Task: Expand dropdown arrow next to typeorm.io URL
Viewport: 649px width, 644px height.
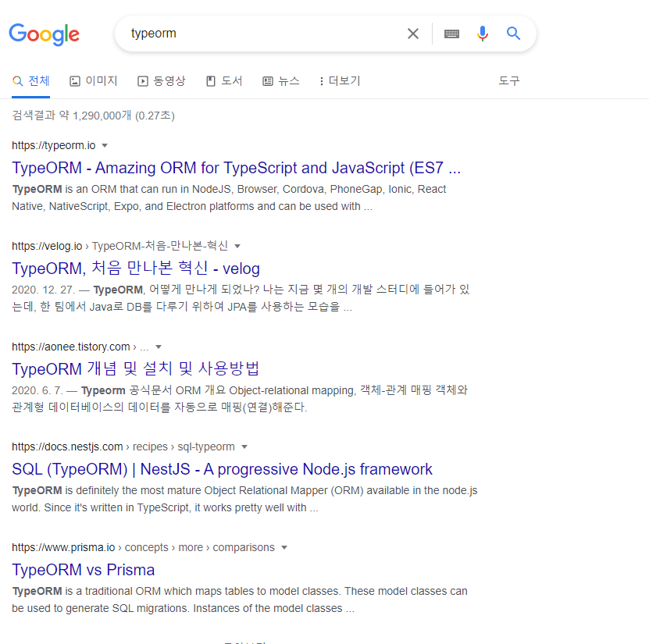Action: 105,146
